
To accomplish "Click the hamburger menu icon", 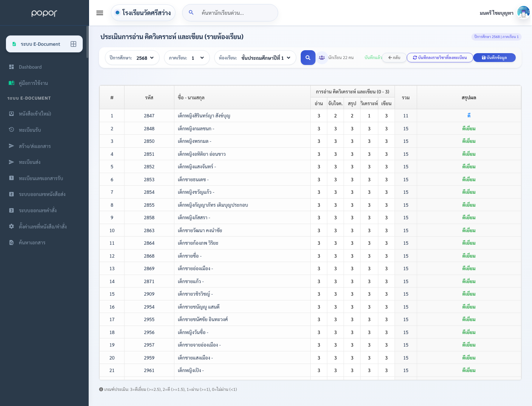I will point(100,13).
